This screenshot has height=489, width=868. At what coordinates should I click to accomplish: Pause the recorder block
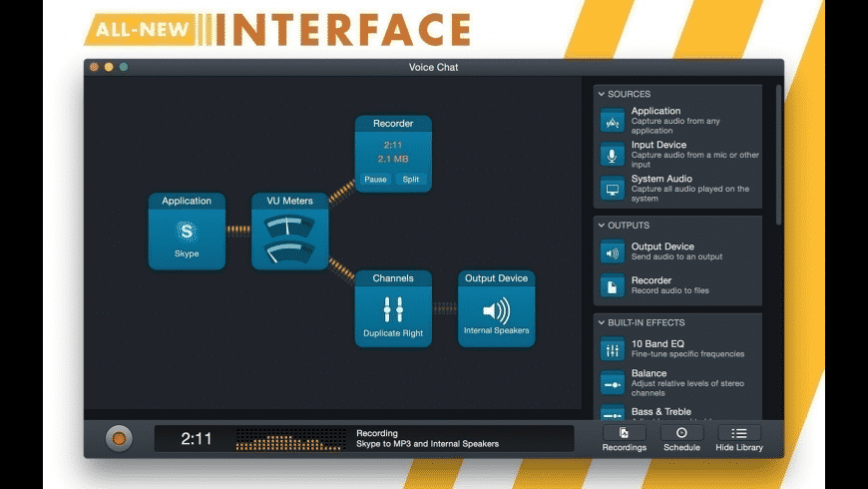click(375, 180)
